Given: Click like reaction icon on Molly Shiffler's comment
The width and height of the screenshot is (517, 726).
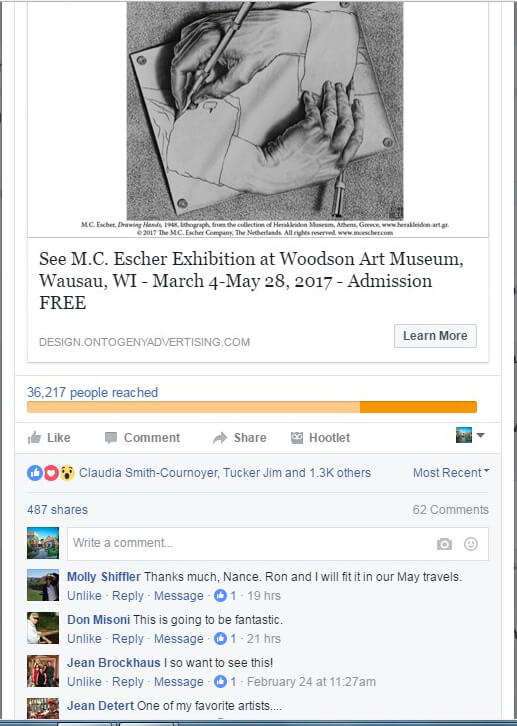Looking at the screenshot, I should pyautogui.click(x=220, y=595).
